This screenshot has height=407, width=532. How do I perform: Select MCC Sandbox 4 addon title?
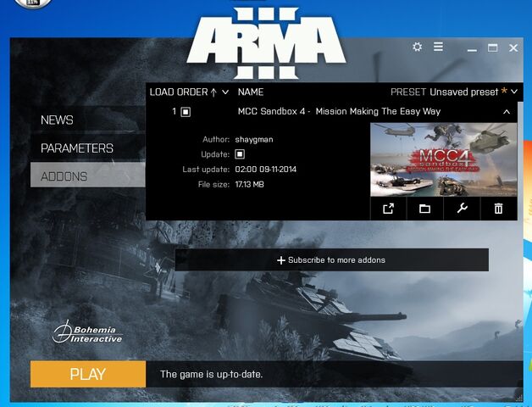tap(340, 111)
